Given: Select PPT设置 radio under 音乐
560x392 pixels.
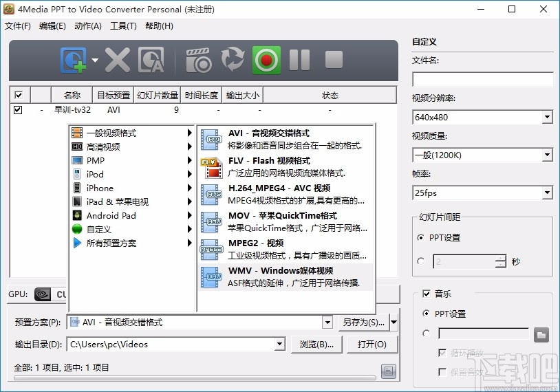Looking at the screenshot, I should (x=426, y=314).
